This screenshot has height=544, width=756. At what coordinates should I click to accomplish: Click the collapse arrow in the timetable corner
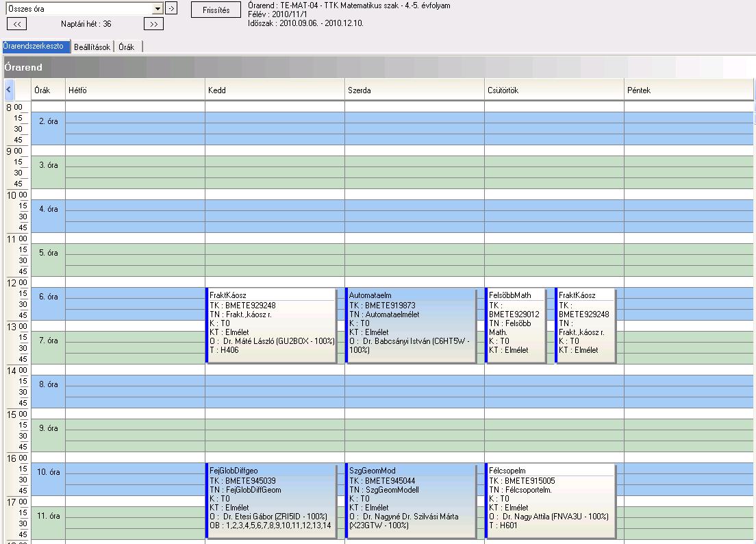coord(9,90)
